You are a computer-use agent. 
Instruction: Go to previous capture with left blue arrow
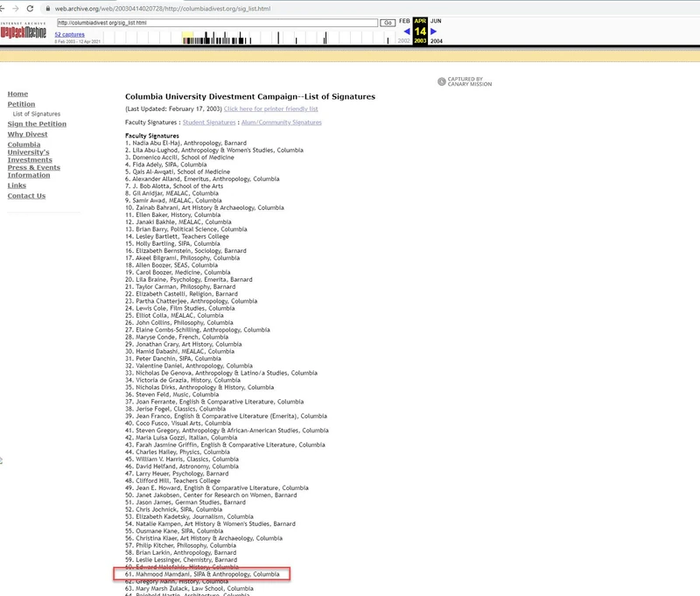[x=407, y=32]
